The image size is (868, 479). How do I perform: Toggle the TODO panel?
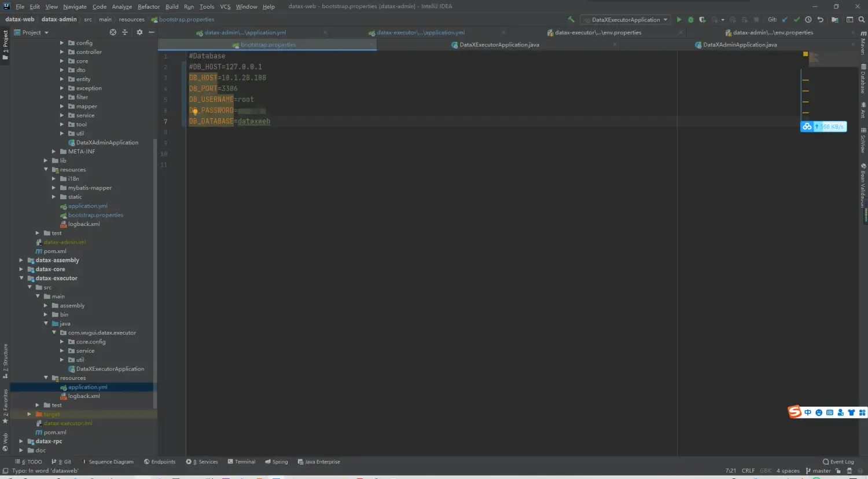[x=29, y=462]
